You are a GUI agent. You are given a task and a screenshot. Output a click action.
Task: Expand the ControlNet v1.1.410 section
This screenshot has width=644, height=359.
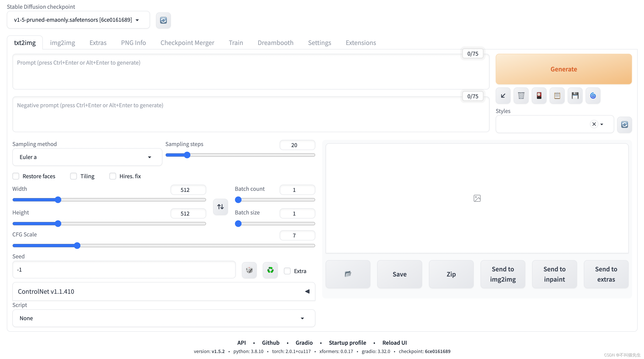[164, 291]
